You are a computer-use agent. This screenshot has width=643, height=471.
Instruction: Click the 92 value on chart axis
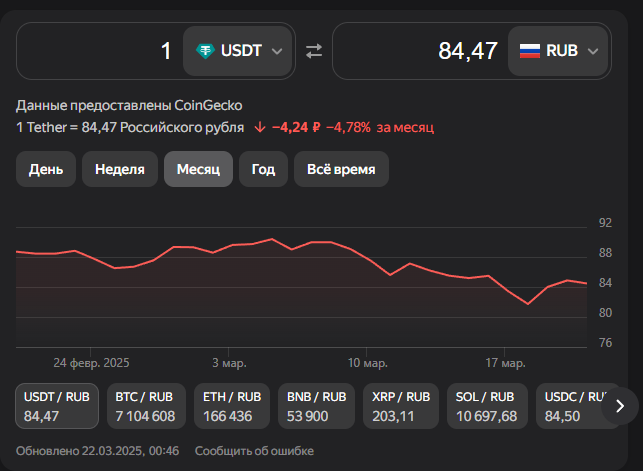pyautogui.click(x=605, y=223)
